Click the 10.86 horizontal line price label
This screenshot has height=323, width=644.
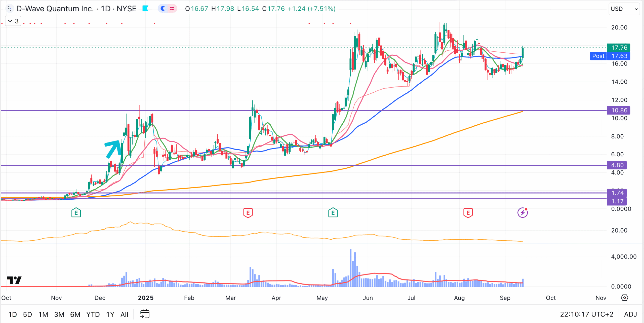point(619,110)
